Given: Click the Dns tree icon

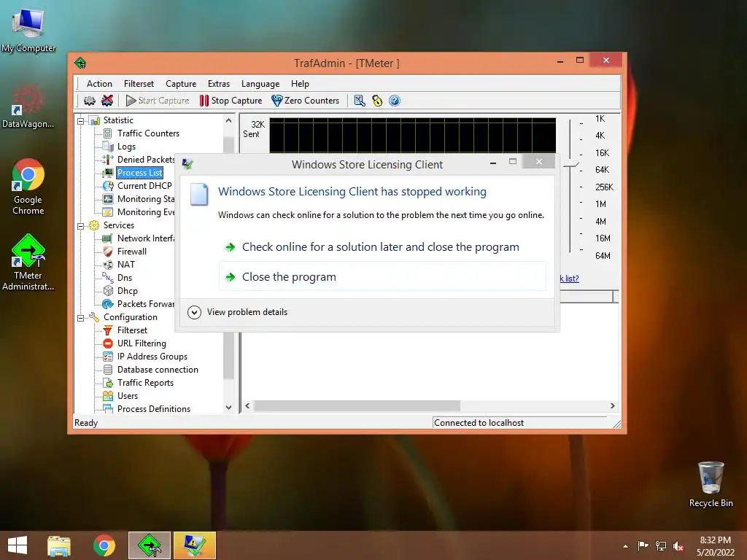Looking at the screenshot, I should click(x=108, y=278).
